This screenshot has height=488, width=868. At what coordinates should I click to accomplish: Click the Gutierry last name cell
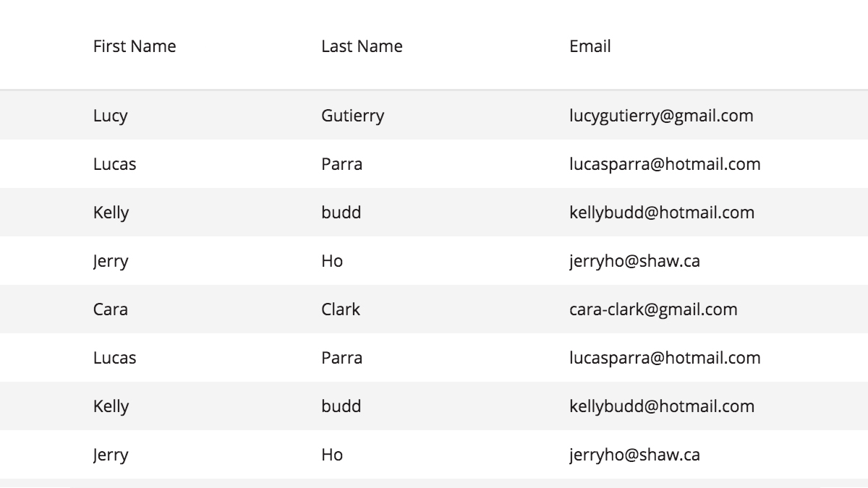[352, 116]
